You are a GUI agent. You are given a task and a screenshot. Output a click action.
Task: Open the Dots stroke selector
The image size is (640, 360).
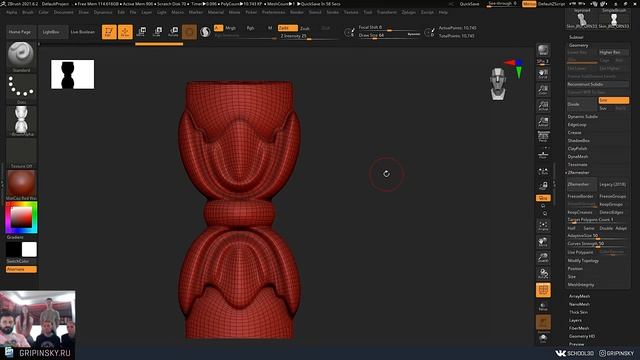[x=21, y=89]
